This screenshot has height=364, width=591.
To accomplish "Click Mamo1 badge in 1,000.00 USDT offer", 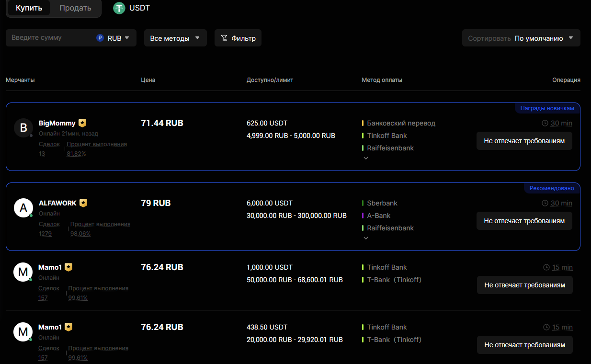I will coord(68,267).
